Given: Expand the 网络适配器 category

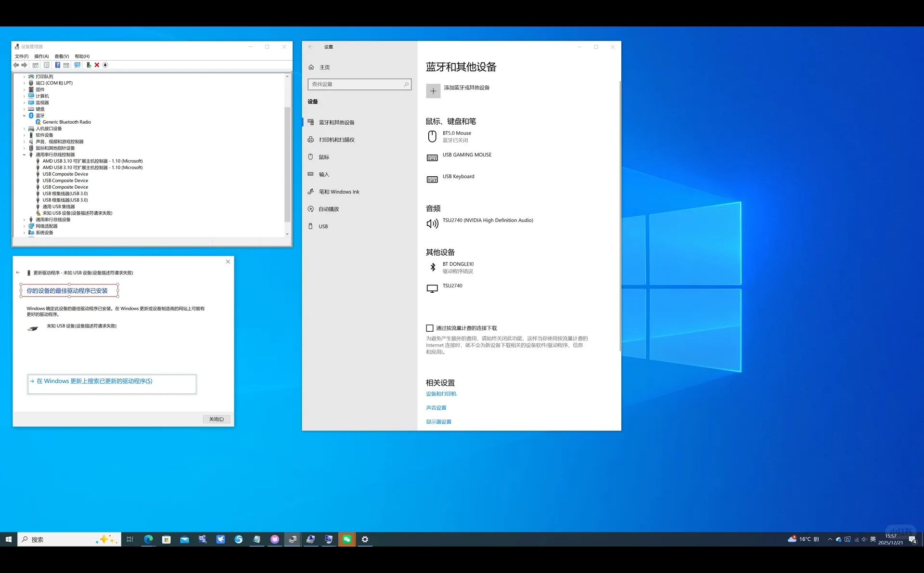Looking at the screenshot, I should pyautogui.click(x=24, y=226).
